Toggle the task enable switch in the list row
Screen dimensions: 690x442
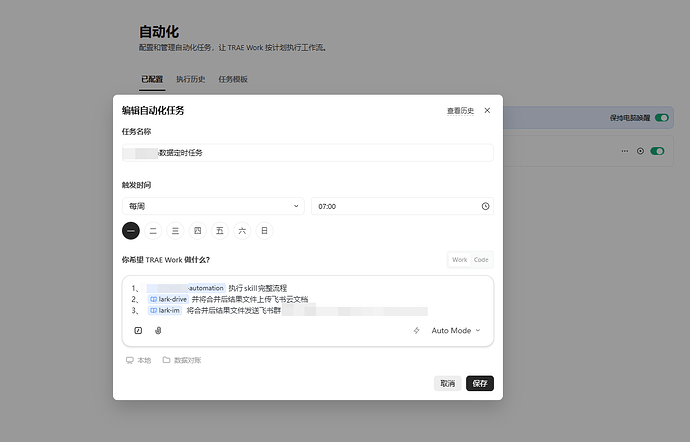tap(657, 151)
